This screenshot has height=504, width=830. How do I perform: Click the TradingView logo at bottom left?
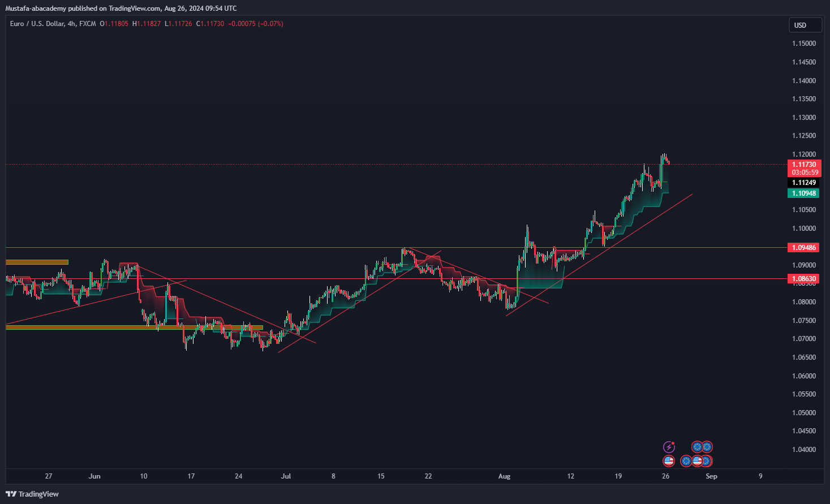tap(32, 494)
